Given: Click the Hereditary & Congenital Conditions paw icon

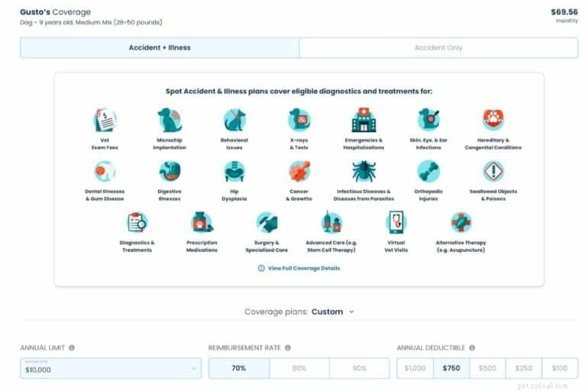Looking at the screenshot, I should tap(493, 119).
